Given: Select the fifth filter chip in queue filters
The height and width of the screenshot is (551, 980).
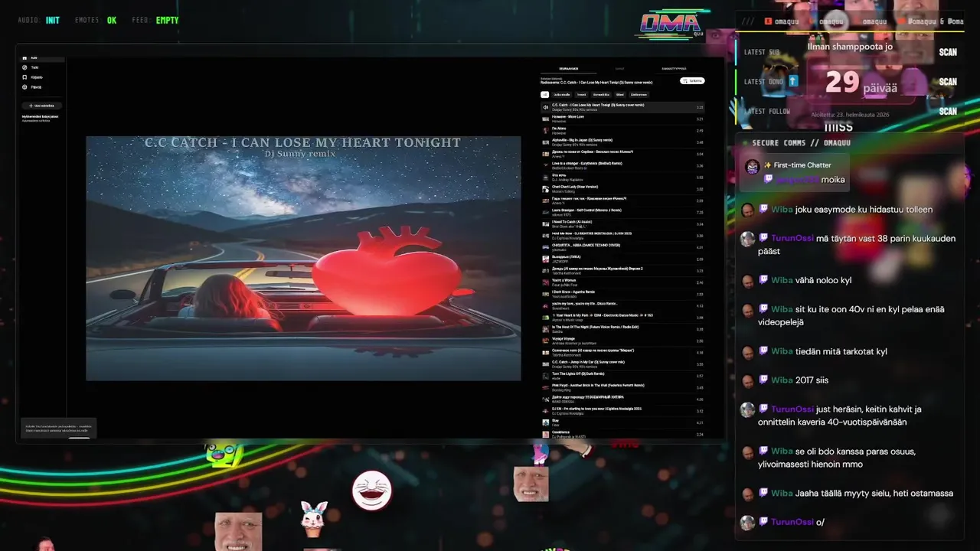Looking at the screenshot, I should (620, 95).
